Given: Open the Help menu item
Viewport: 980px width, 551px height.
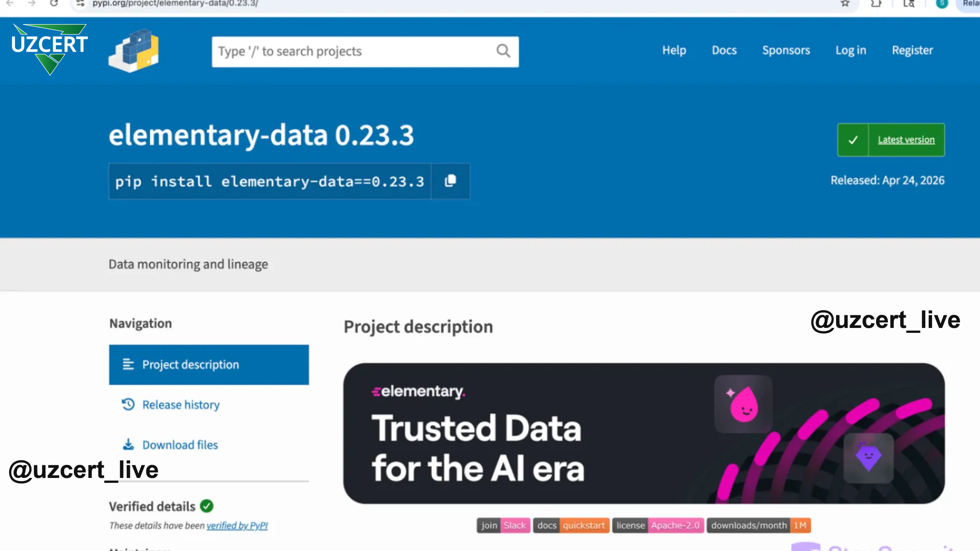Looking at the screenshot, I should tap(674, 50).
